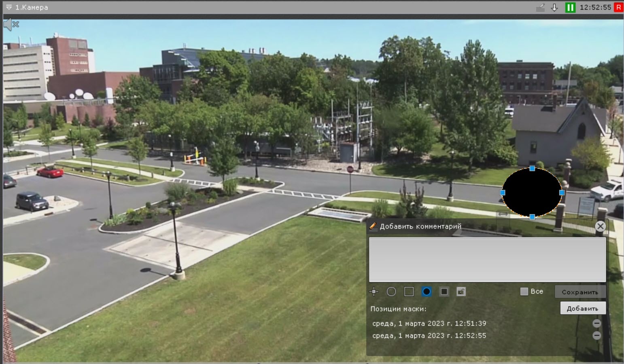Select the outline rectangle shape tool
The image size is (624, 364).
409,292
